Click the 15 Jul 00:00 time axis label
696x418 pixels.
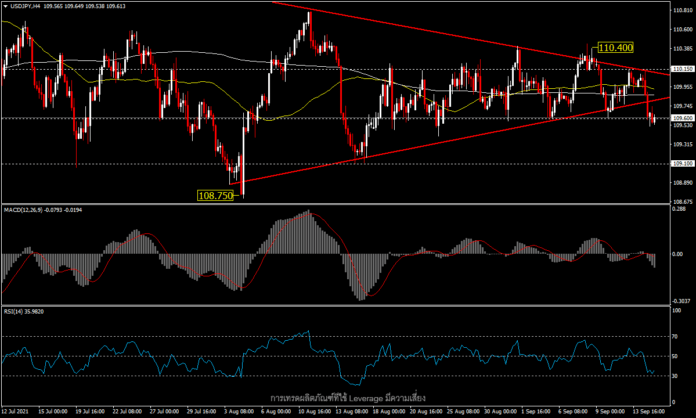pos(52,412)
